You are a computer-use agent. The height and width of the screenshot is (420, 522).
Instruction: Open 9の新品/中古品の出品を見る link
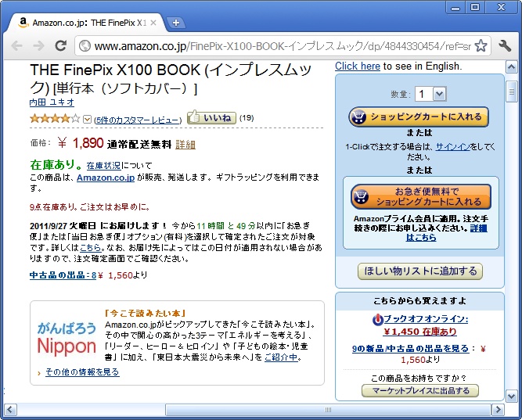click(x=410, y=349)
